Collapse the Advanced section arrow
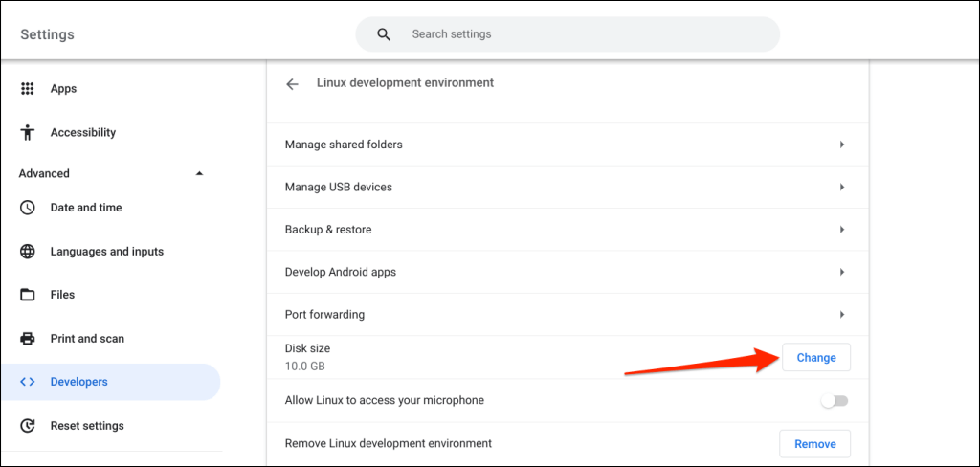This screenshot has width=980, height=467. (x=199, y=173)
